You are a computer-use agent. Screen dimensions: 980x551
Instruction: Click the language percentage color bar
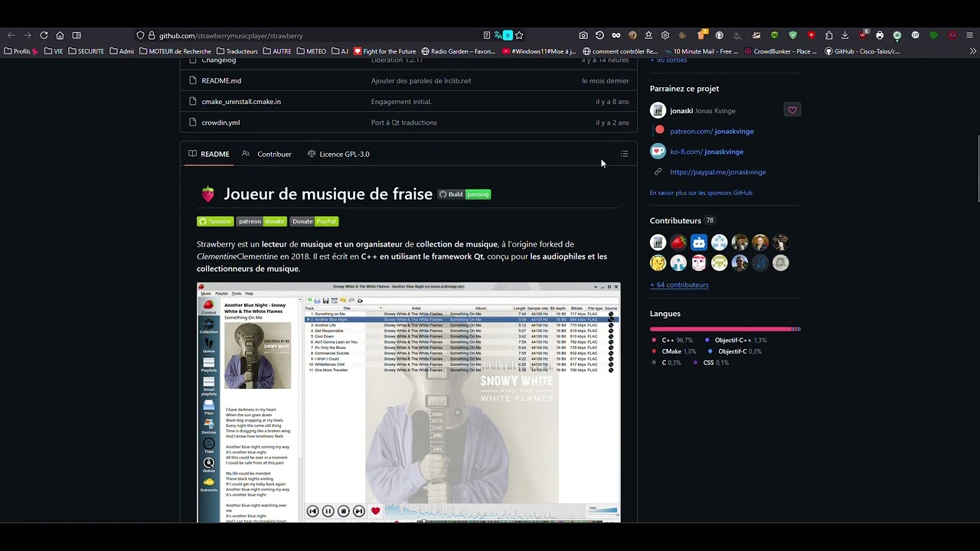[725, 329]
